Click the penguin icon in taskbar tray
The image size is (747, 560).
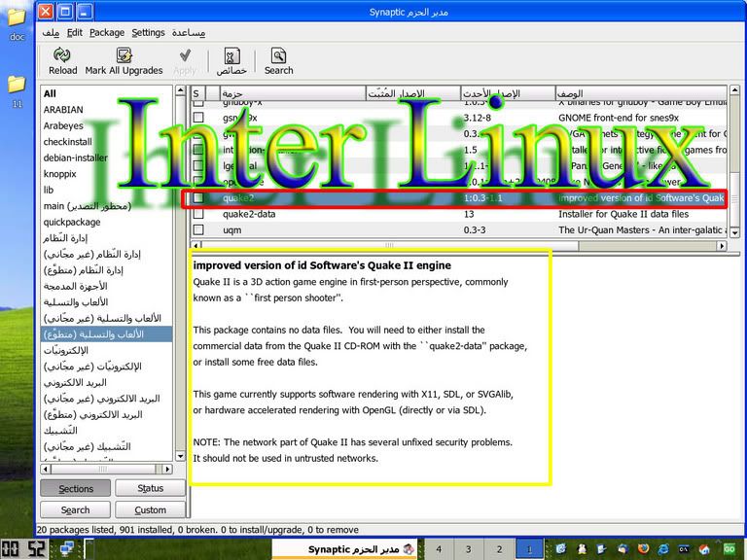[x=582, y=549]
